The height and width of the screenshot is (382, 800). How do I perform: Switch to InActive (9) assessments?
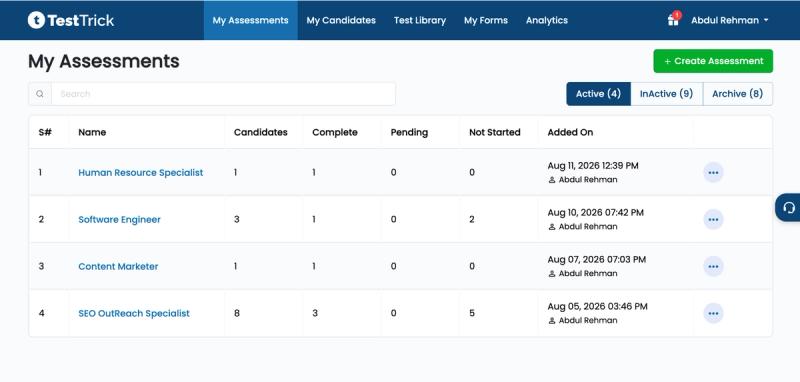pos(666,94)
